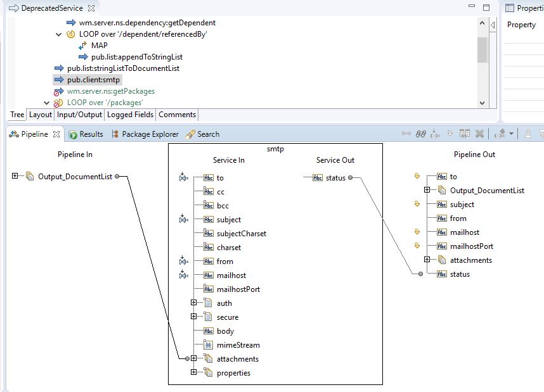
Task: Select 'status' in Pipeline Out
Action: coord(460,274)
